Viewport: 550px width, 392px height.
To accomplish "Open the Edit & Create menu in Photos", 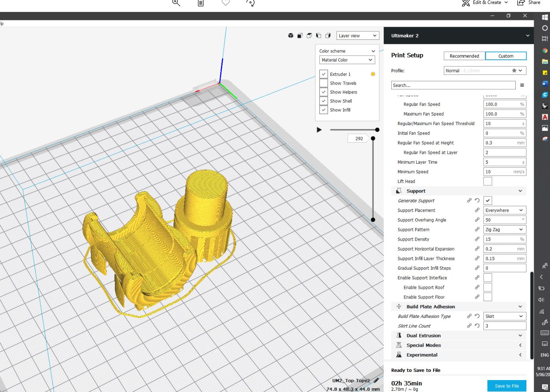I will click(485, 3).
